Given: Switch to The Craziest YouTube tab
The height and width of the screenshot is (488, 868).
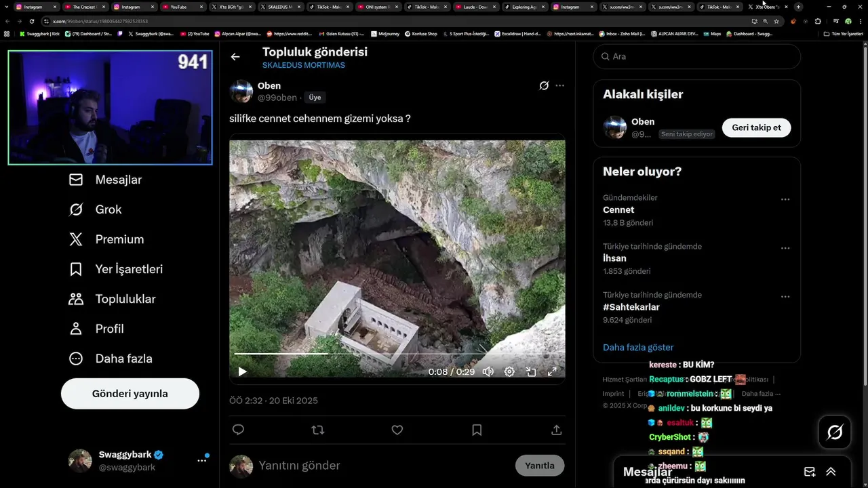Looking at the screenshot, I should point(85,7).
